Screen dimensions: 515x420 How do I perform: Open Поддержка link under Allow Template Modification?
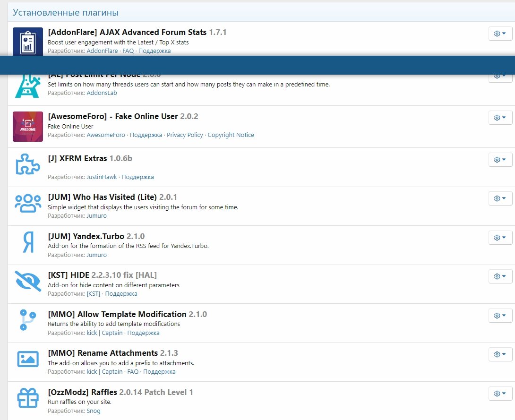(144, 333)
